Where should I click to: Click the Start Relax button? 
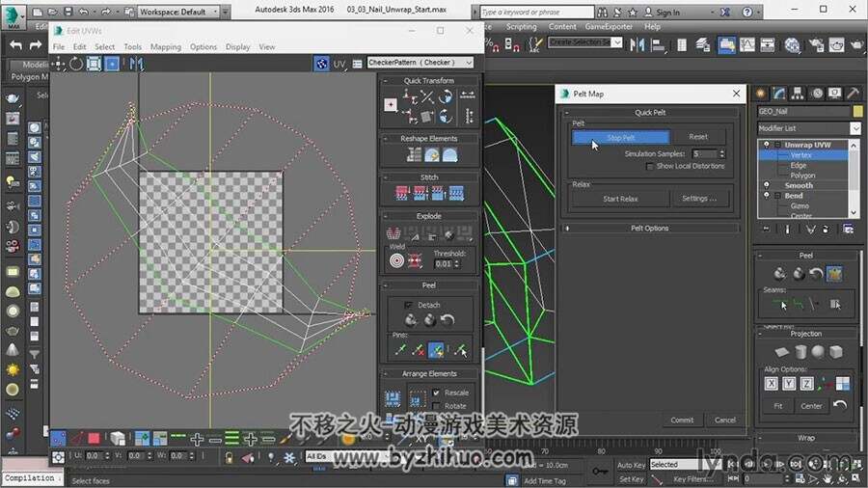tap(620, 199)
